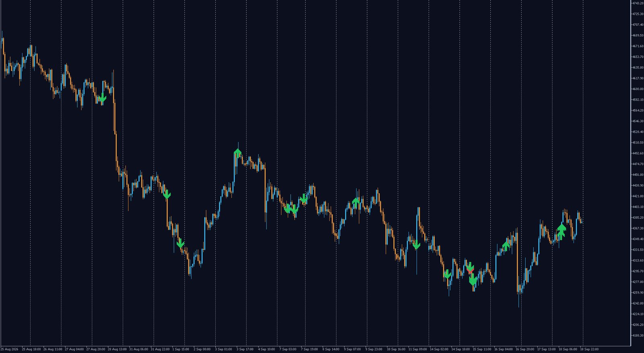
Task: Pick the 28 Aug 13:00 time axis label
Action: [117, 349]
